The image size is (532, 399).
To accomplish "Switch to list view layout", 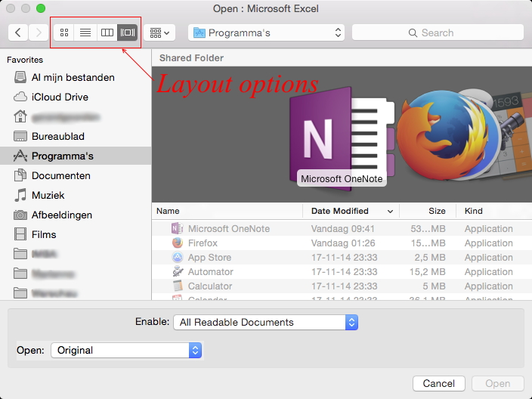I will click(85, 32).
